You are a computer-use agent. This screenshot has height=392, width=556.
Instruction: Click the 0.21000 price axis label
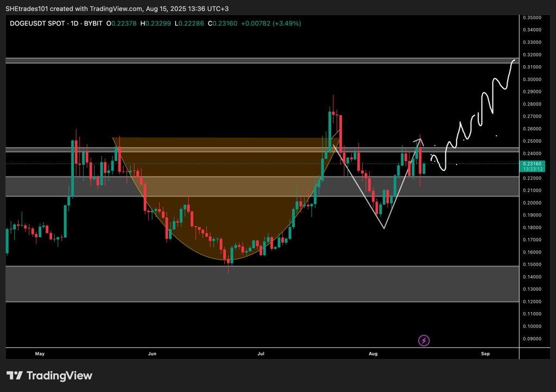(x=532, y=191)
